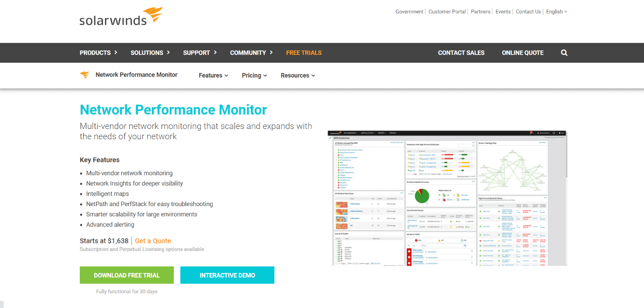644x308 pixels.
Task: Open the Products menu
Action: pos(98,53)
